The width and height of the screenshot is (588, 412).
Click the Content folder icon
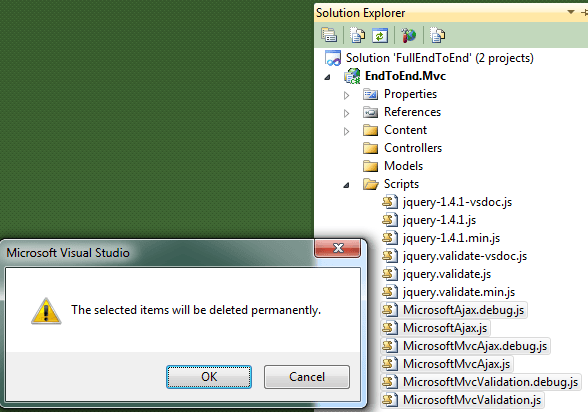pyautogui.click(x=370, y=130)
